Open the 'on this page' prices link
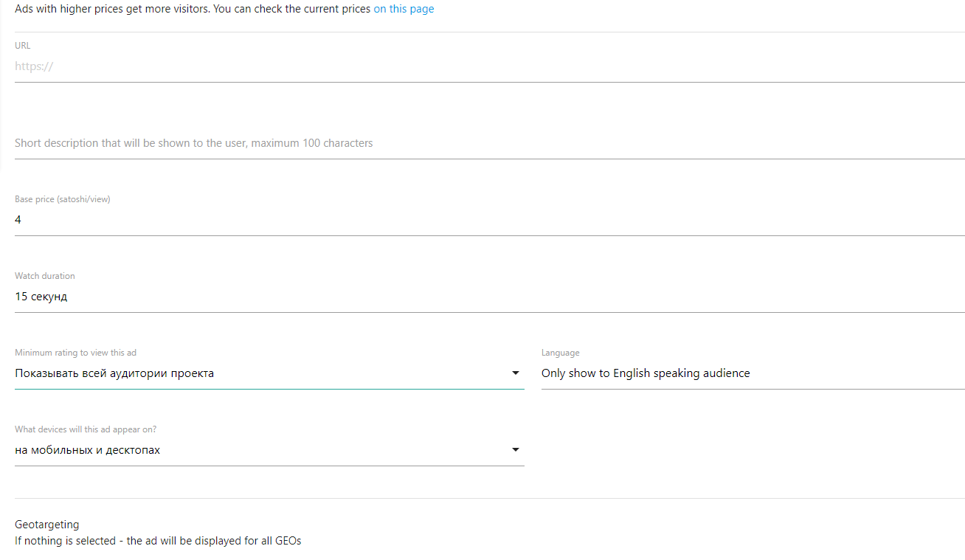The width and height of the screenshot is (965, 560). coord(404,10)
